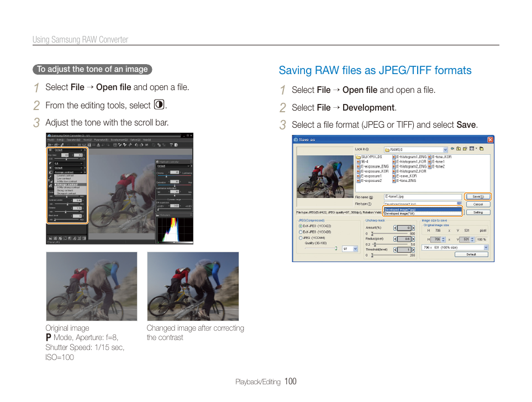Image resolution: width=532 pixels, height=402 pixels.
Task: Increase Unsharp mask Amount with right arrow
Action: tap(413, 228)
